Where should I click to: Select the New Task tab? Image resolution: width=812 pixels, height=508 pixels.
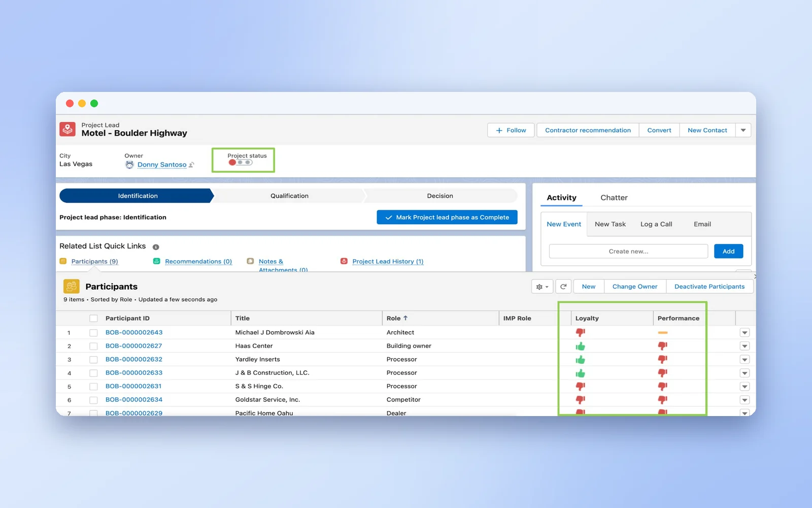click(610, 224)
